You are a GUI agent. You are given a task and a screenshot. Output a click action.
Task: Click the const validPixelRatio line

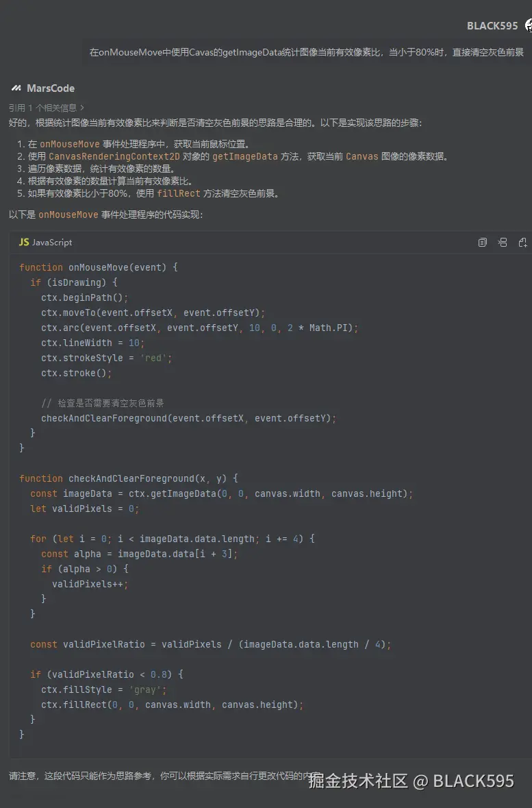coord(211,644)
